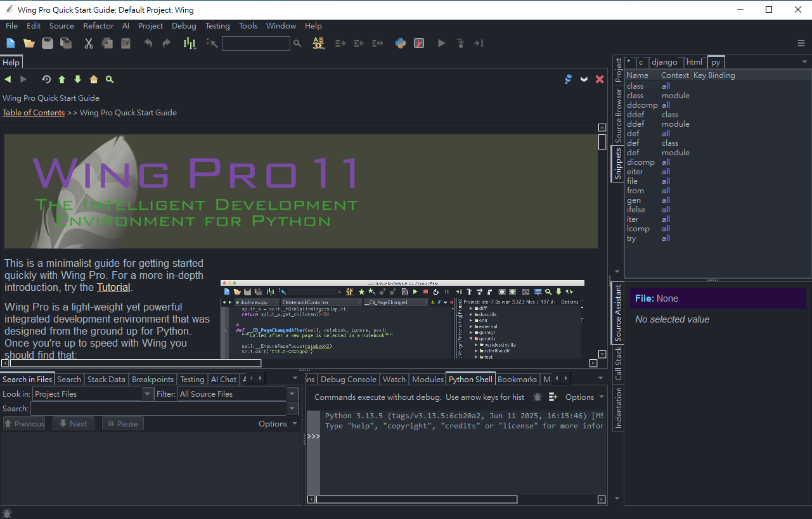The image size is (812, 519).
Task: Open the Python Shell Options menu
Action: (x=584, y=397)
